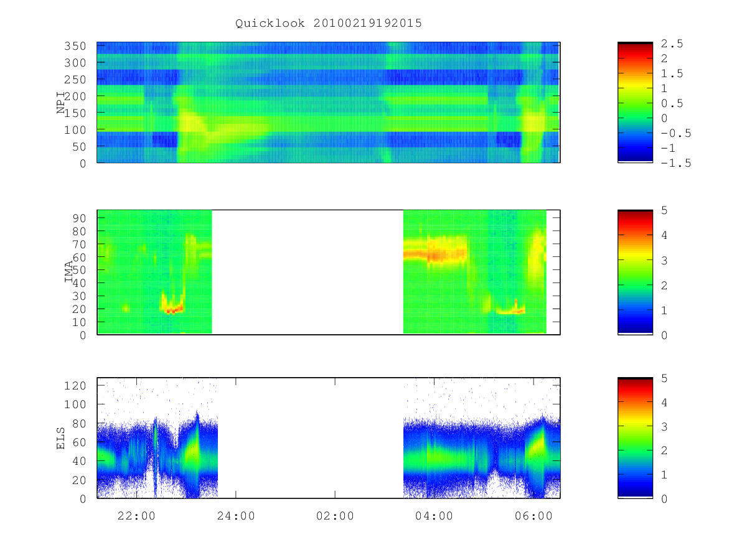
Task: Click the 5 label on IMA color bar
Action: coord(664,210)
